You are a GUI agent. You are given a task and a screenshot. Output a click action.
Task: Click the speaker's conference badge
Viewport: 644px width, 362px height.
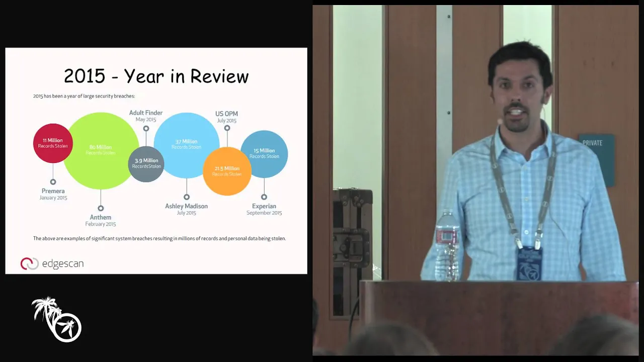[x=529, y=263]
